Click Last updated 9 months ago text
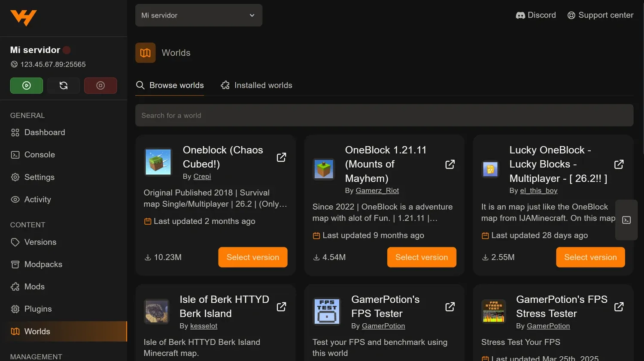 click(373, 235)
